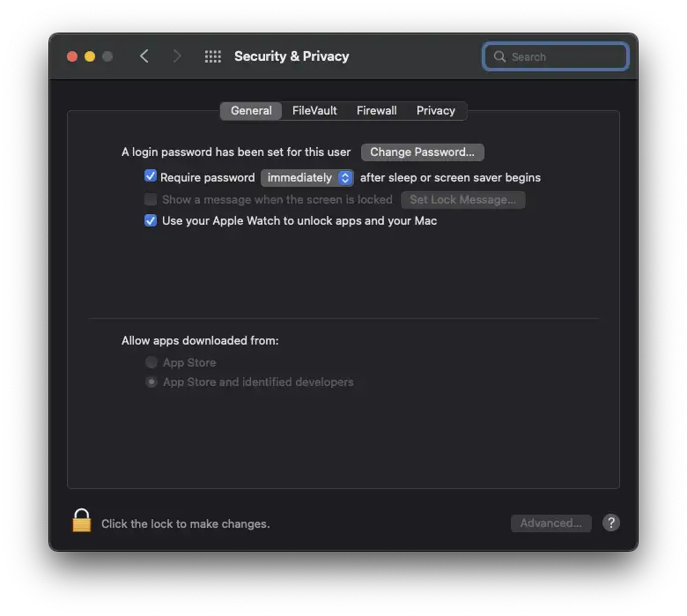Close the Security & Privacy window
This screenshot has height=616, width=687.
pos(72,56)
